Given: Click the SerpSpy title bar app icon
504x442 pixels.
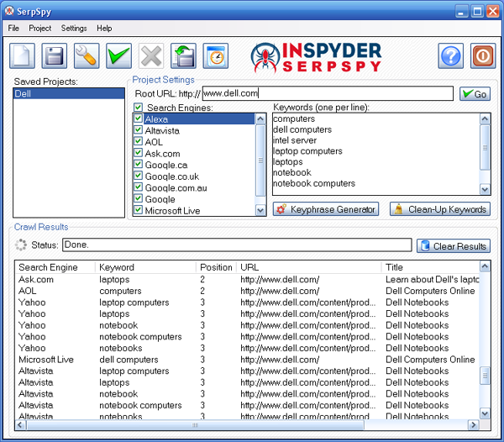Looking at the screenshot, I should [x=9, y=11].
